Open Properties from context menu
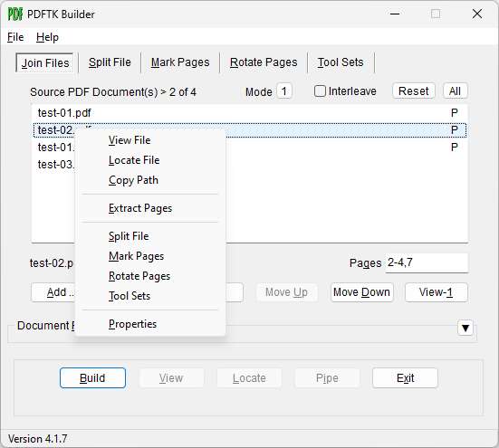The image size is (499, 448). (132, 324)
